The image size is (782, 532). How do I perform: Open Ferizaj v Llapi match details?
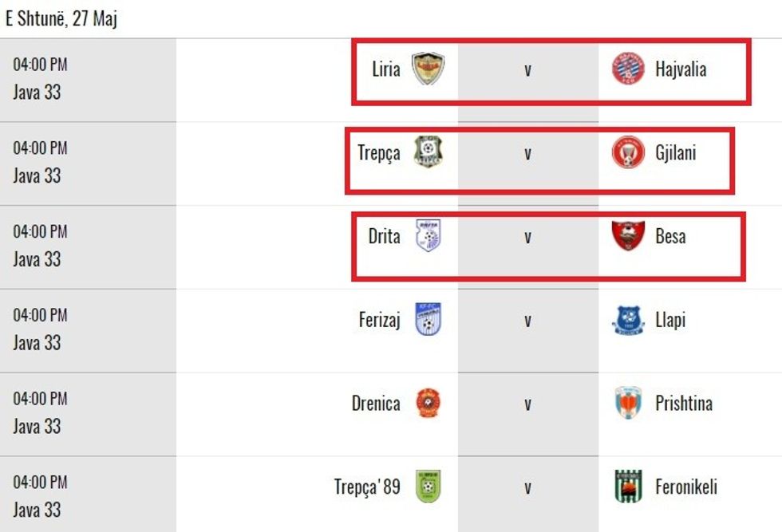pyautogui.click(x=527, y=321)
